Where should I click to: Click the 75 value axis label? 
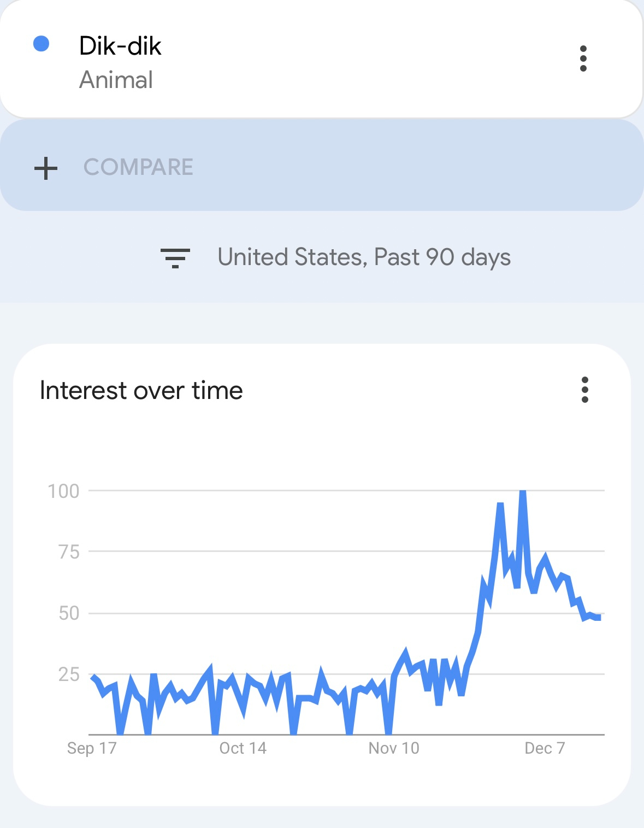coord(69,552)
